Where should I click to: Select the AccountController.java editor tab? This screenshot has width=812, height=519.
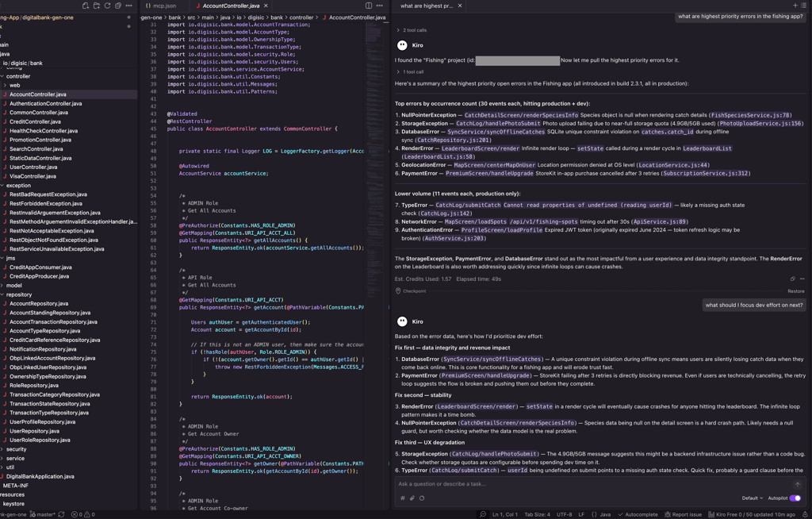[231, 6]
